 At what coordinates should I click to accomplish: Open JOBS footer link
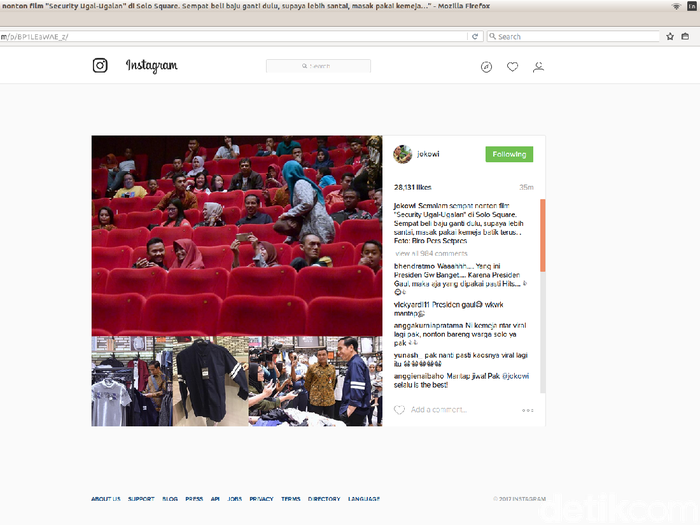[x=235, y=499]
